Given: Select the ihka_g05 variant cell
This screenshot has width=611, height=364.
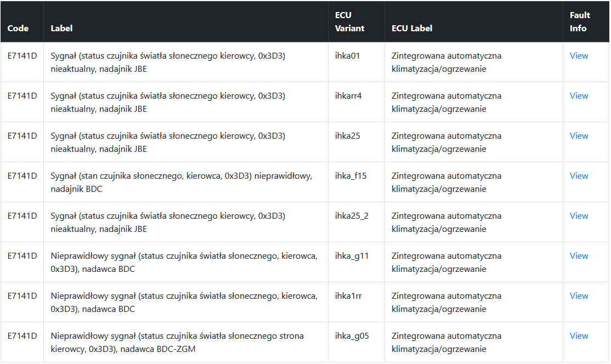Looking at the screenshot, I should pos(352,337).
